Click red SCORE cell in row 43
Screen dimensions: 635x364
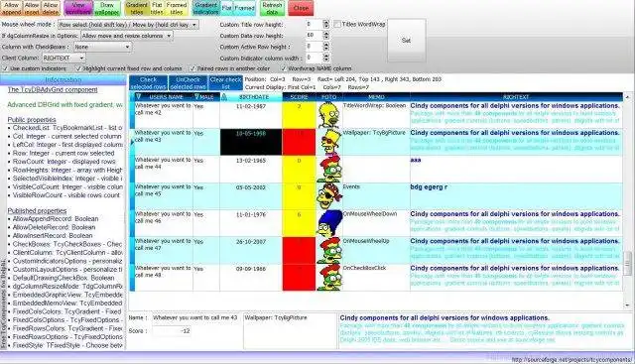tap(299, 142)
